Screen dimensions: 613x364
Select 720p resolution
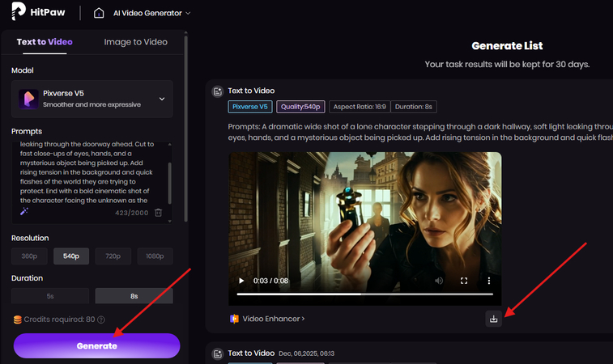(113, 256)
